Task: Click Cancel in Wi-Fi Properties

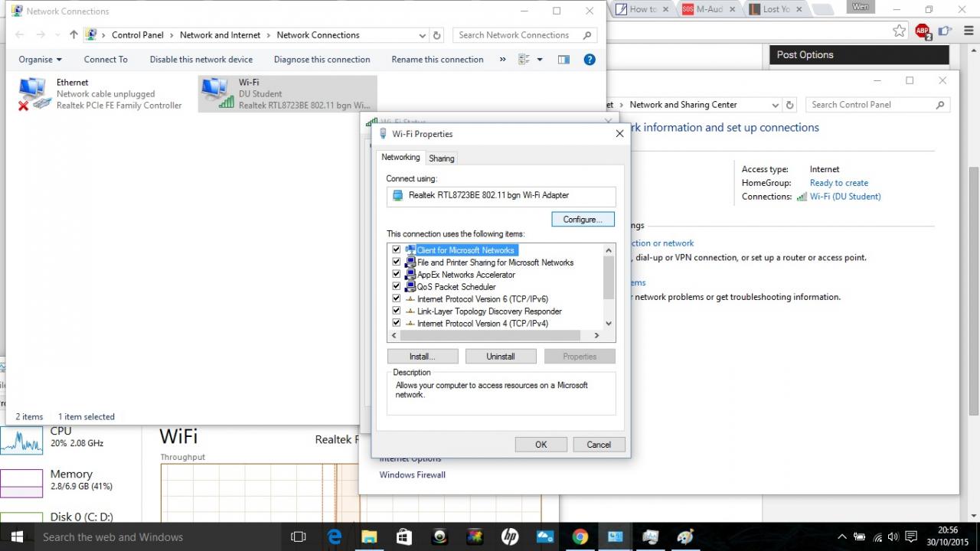Action: point(599,445)
